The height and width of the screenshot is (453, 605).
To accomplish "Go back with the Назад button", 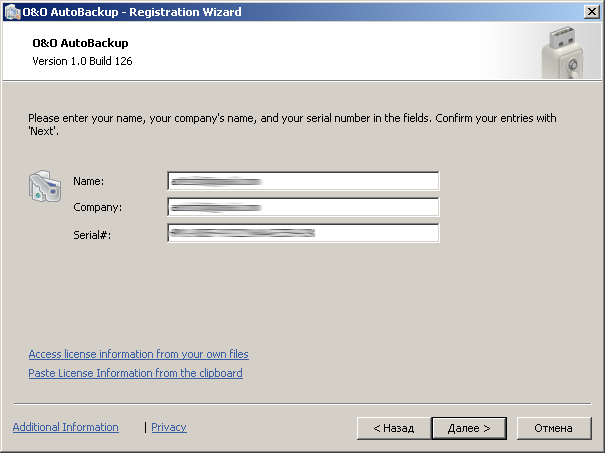I will click(x=393, y=428).
